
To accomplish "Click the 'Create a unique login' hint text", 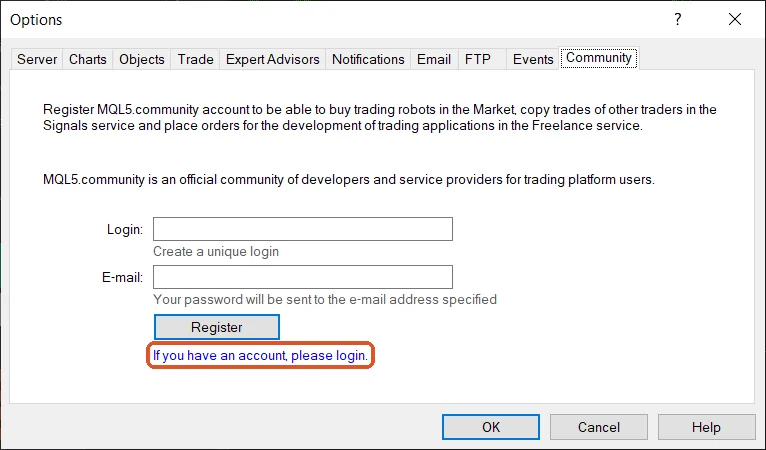I will (x=216, y=251).
